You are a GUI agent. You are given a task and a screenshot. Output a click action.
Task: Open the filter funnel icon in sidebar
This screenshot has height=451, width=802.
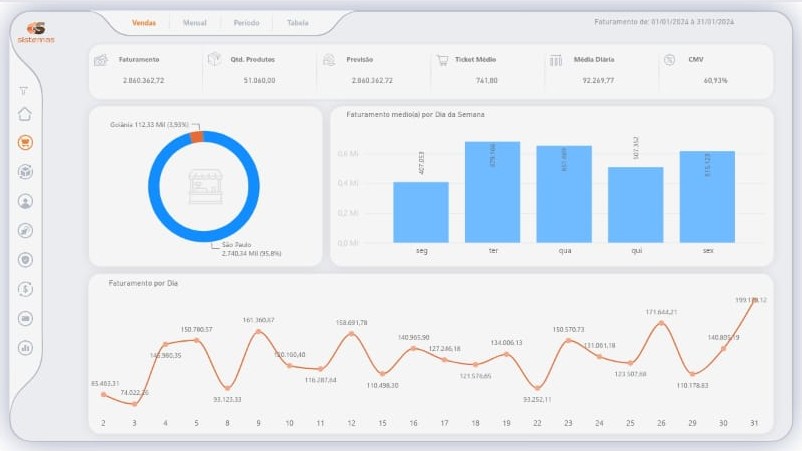(24, 91)
